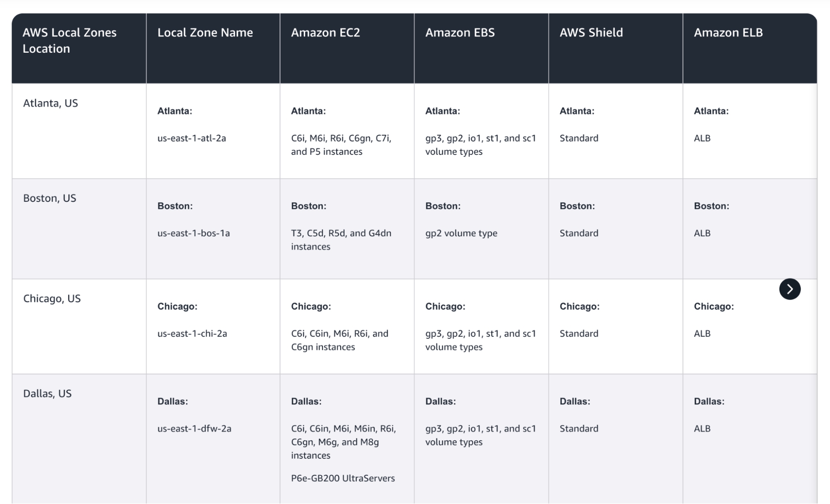Click the us-east-1-atl-2a zone name
This screenshot has width=830, height=504.
[191, 138]
